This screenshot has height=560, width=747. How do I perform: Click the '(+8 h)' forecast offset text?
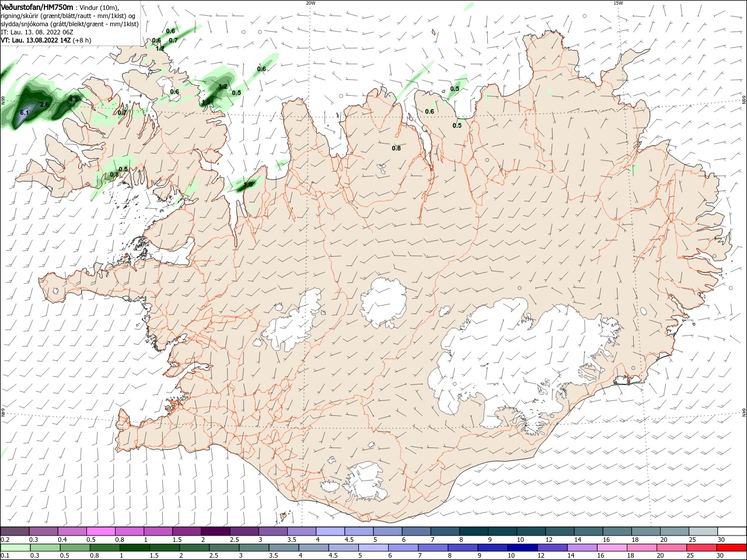82,40
